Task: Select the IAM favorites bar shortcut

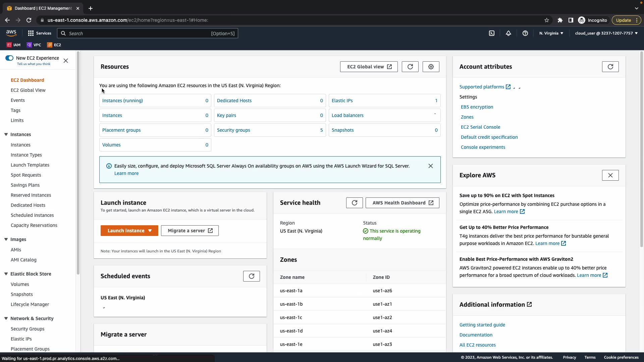Action: tap(13, 45)
